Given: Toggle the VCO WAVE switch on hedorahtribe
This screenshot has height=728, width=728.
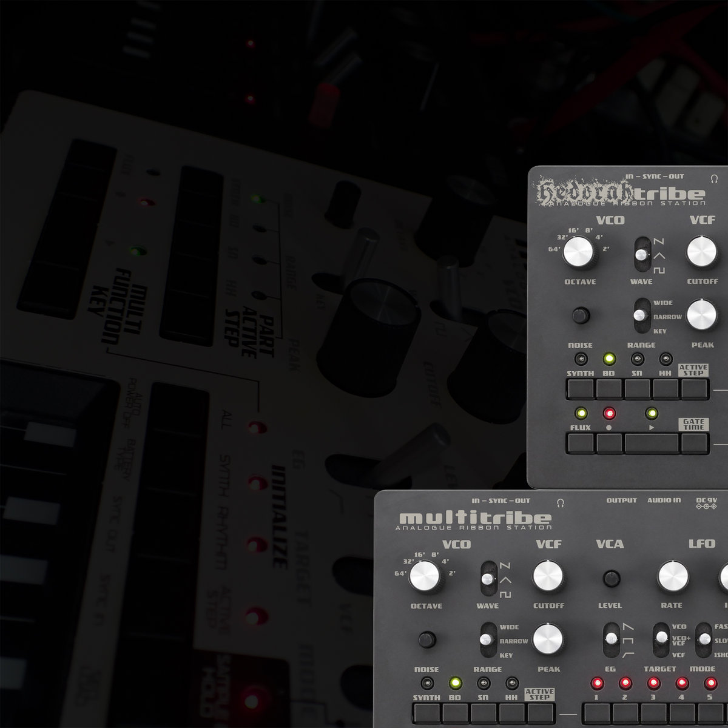Looking at the screenshot, I should (x=641, y=255).
